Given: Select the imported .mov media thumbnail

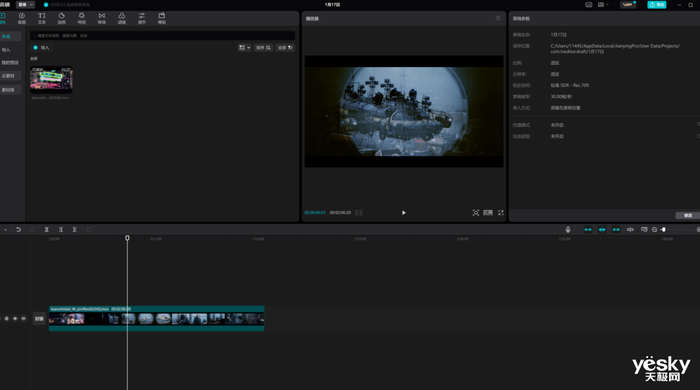Looking at the screenshot, I should point(51,80).
